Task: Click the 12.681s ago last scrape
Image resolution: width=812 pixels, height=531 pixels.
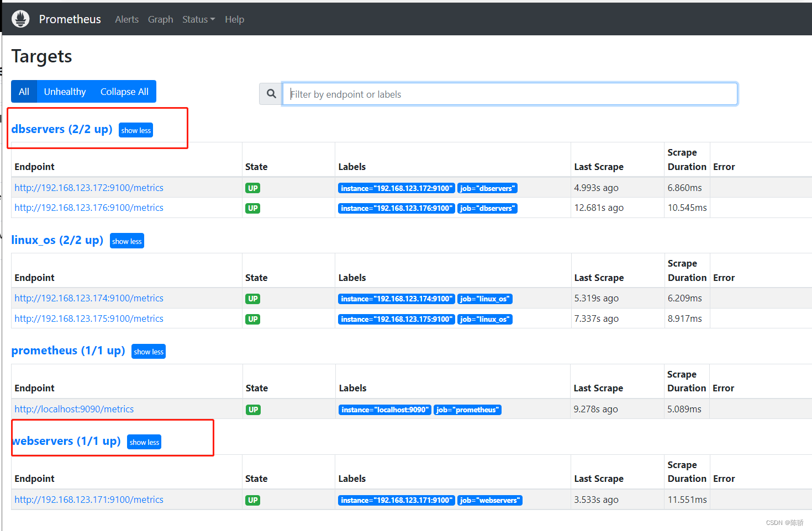Action: 599,208
